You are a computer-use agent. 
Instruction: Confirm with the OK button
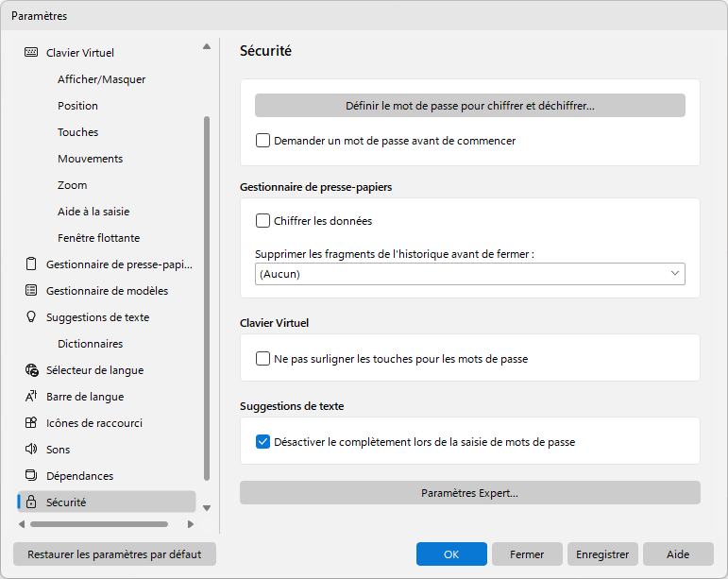point(451,553)
